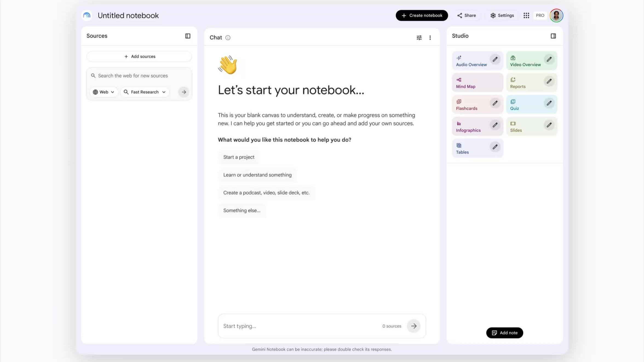Screen dimensions: 644x362
Task: Send the chat message arrow
Action: pos(413,326)
